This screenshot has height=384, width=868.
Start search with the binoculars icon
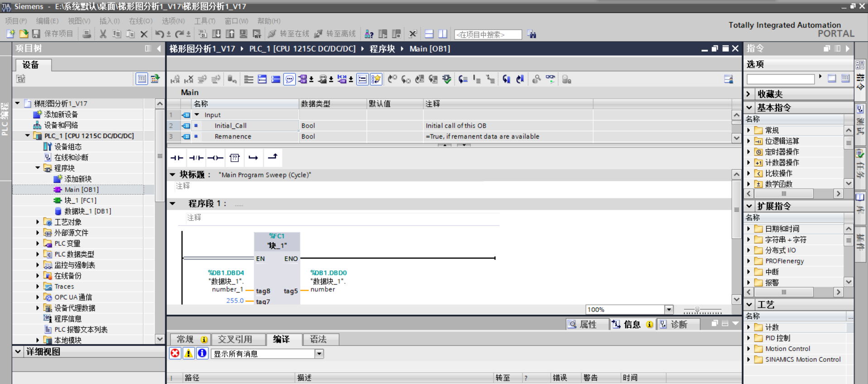pos(532,34)
